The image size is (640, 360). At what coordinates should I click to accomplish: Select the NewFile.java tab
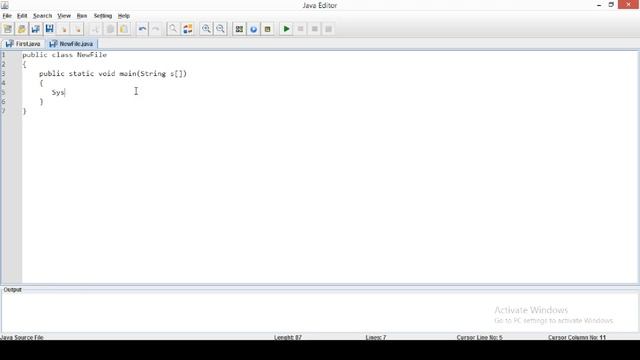(x=71, y=44)
